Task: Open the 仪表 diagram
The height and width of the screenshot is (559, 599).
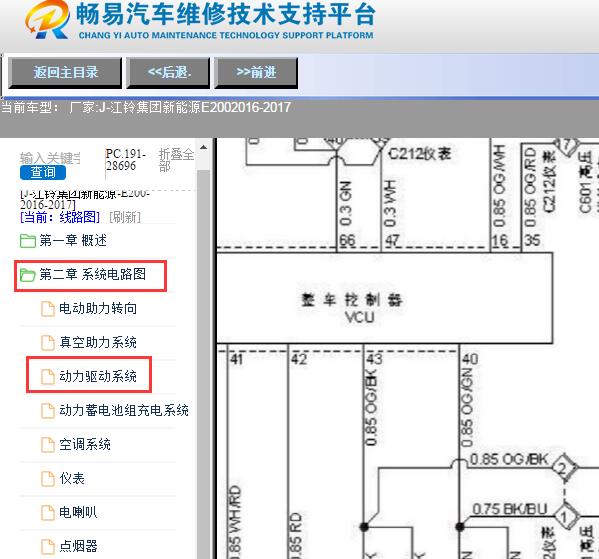Action: 72,478
